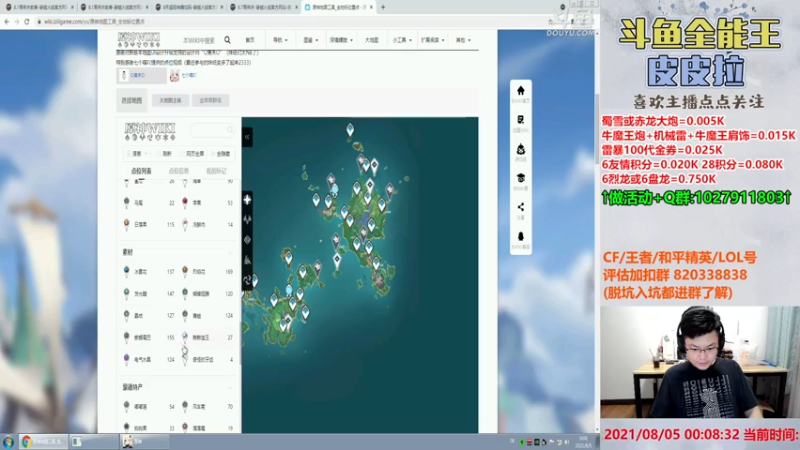Collapse the 蒙德特产 section chevron
Image resolution: width=800 pixels, height=450 pixels.
point(230,387)
